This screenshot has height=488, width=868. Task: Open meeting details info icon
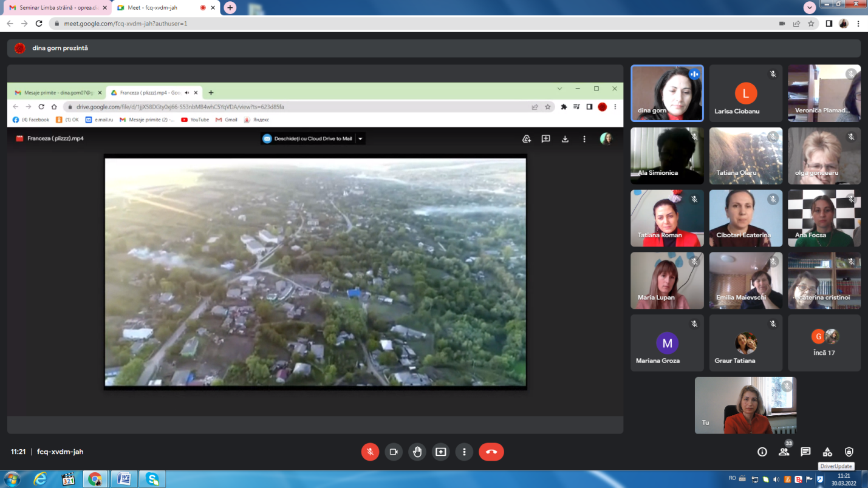(762, 452)
